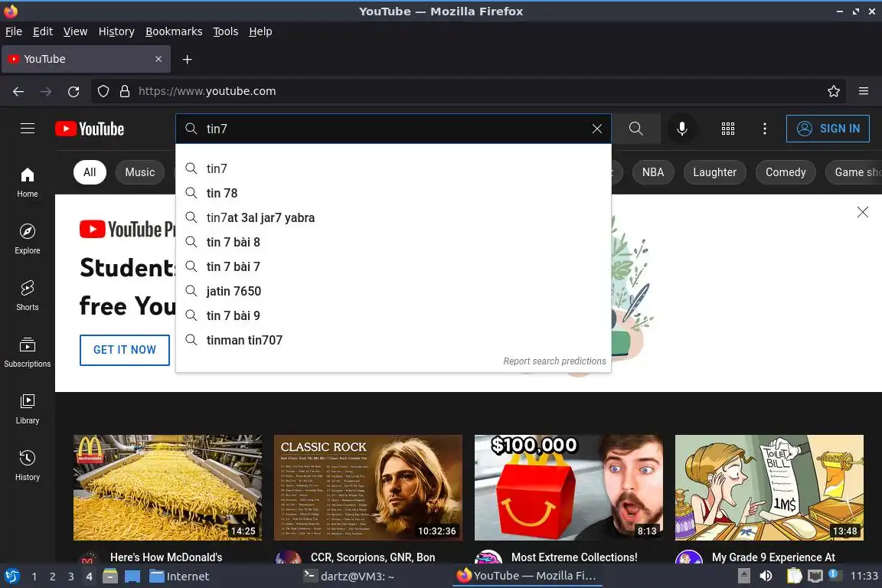Open Library in the sidebar

[28, 409]
